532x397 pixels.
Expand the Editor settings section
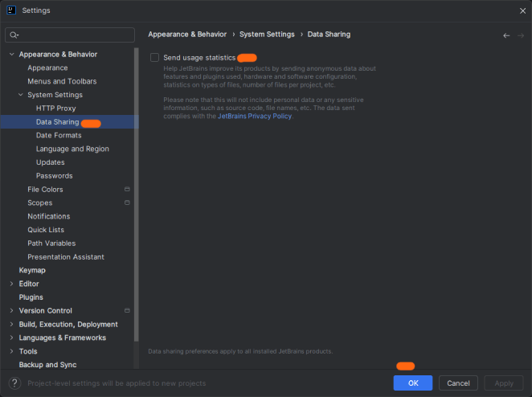11,284
